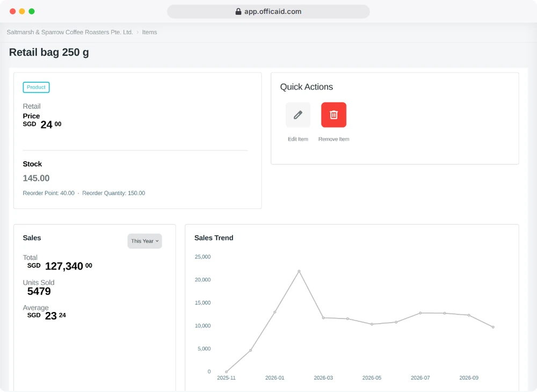Click the 2026-05 x-axis label

(372, 378)
